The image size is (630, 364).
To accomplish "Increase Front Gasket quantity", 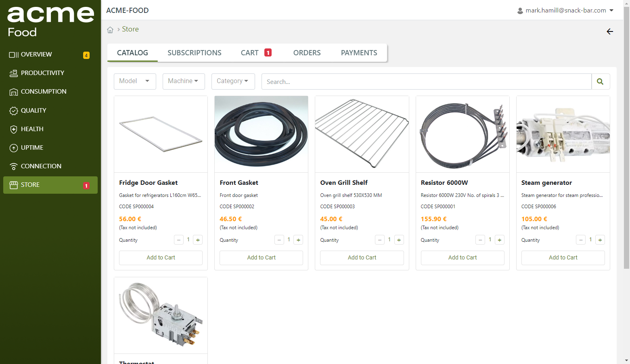I will tap(298, 240).
